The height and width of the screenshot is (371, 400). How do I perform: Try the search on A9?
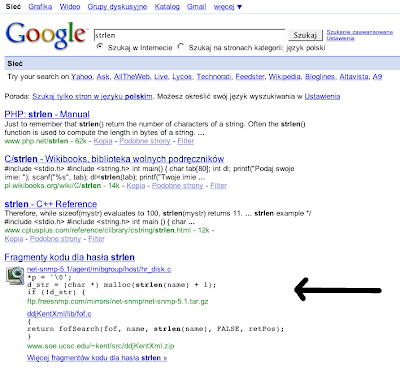(377, 77)
